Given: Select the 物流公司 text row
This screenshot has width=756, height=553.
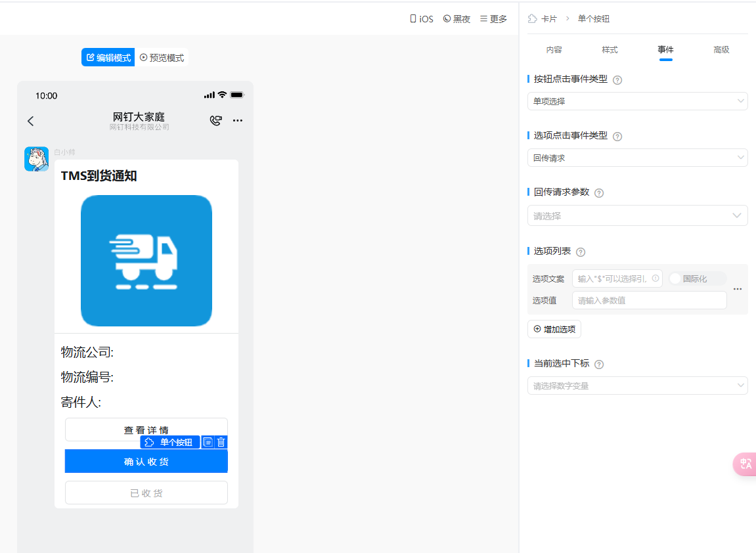Looking at the screenshot, I should pyautogui.click(x=87, y=353).
